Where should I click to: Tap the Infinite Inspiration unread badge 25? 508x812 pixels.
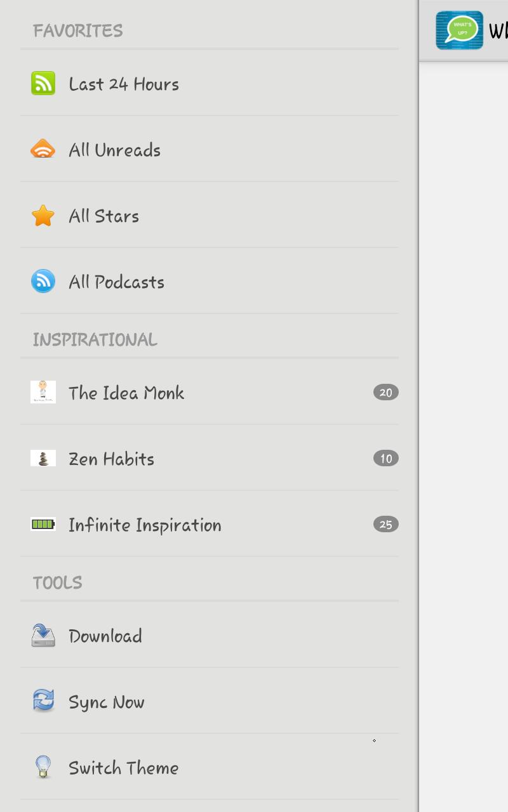[x=386, y=524]
